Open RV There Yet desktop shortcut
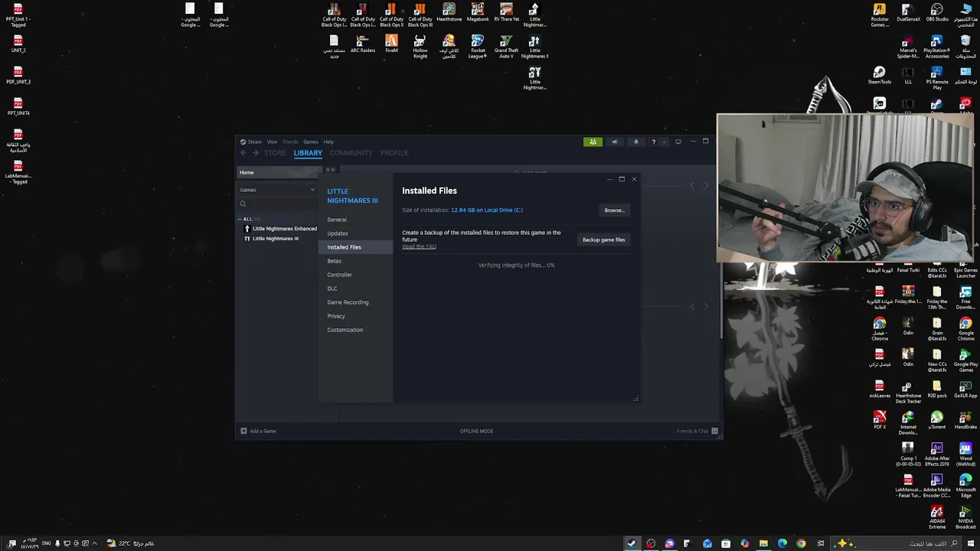 pos(506,12)
